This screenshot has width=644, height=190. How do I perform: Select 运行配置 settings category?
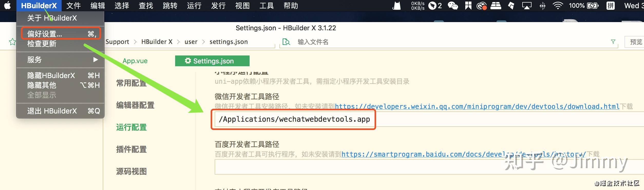[x=131, y=127]
